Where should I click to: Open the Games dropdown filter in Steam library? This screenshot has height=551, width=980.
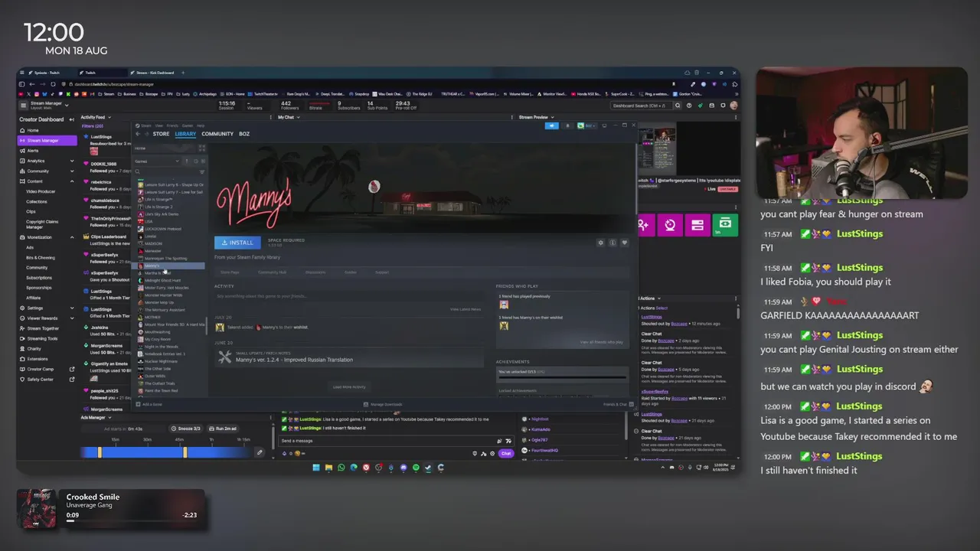(157, 161)
